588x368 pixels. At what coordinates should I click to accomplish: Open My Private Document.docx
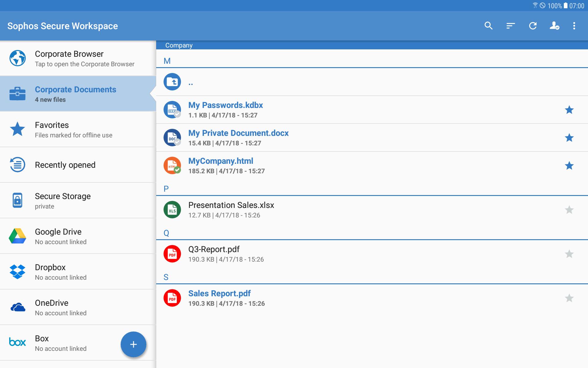point(372,138)
